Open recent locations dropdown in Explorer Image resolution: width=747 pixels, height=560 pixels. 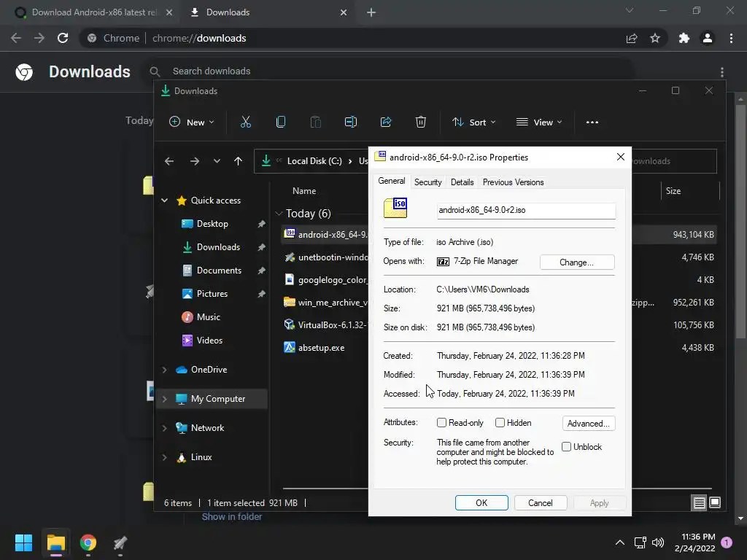tap(217, 161)
